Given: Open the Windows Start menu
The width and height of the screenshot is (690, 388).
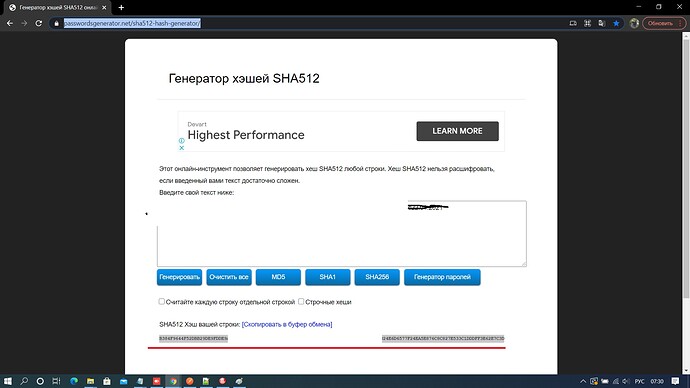Looking at the screenshot, I should (x=7, y=381).
